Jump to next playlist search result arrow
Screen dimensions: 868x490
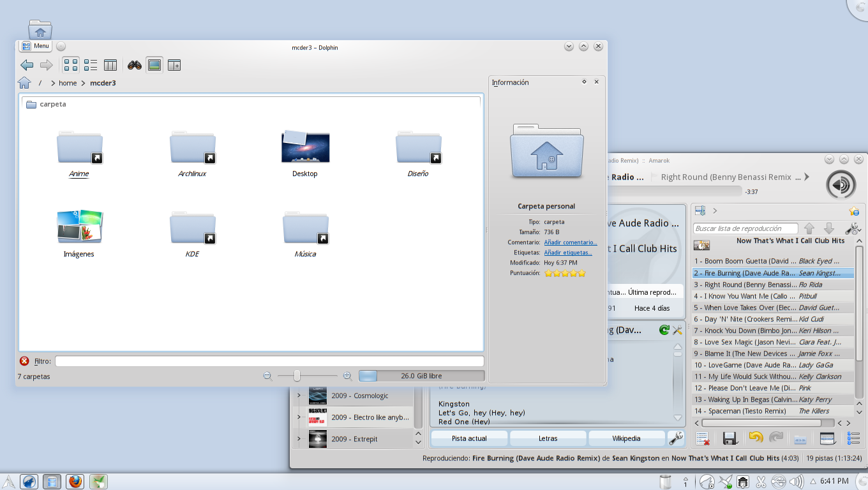pos(829,228)
